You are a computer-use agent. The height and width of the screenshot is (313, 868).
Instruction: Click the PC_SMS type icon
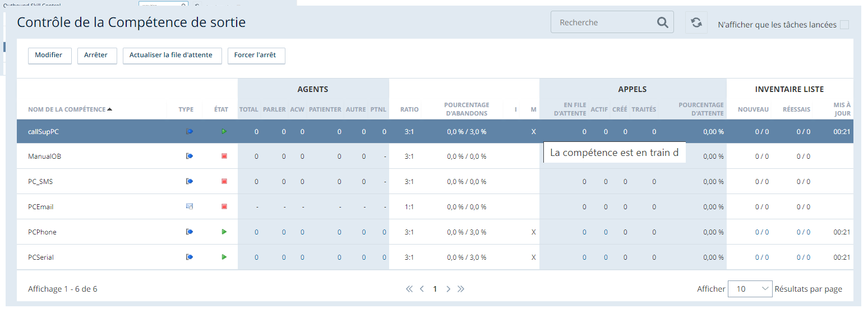click(190, 181)
